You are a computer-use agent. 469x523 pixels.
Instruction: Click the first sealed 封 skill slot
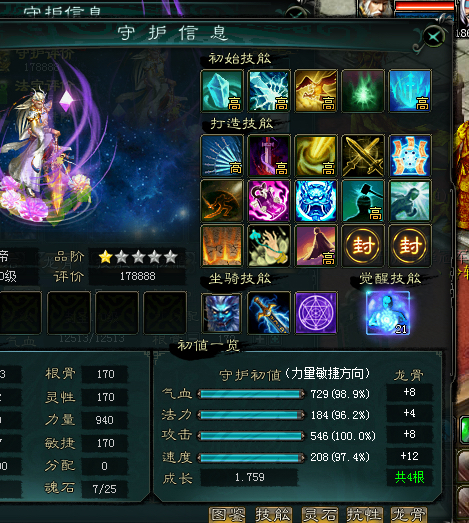[x=363, y=246]
